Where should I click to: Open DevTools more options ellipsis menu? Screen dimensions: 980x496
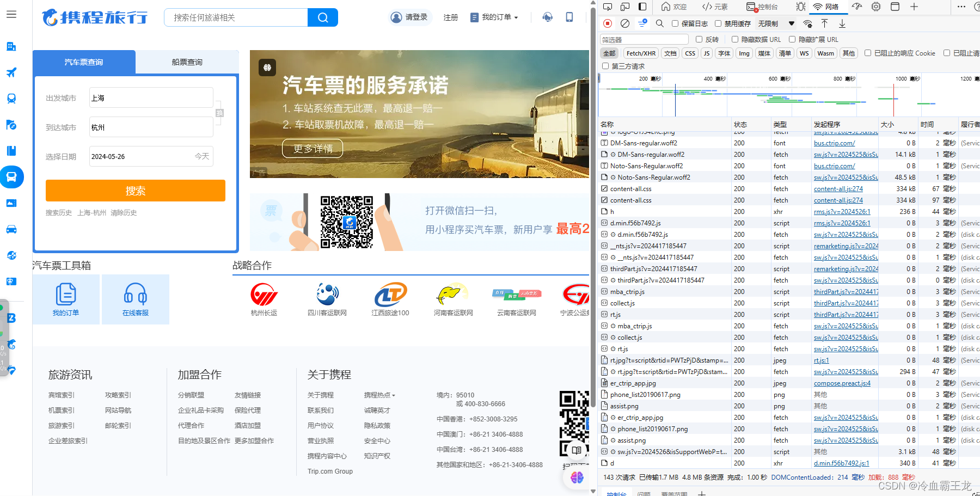(x=961, y=7)
